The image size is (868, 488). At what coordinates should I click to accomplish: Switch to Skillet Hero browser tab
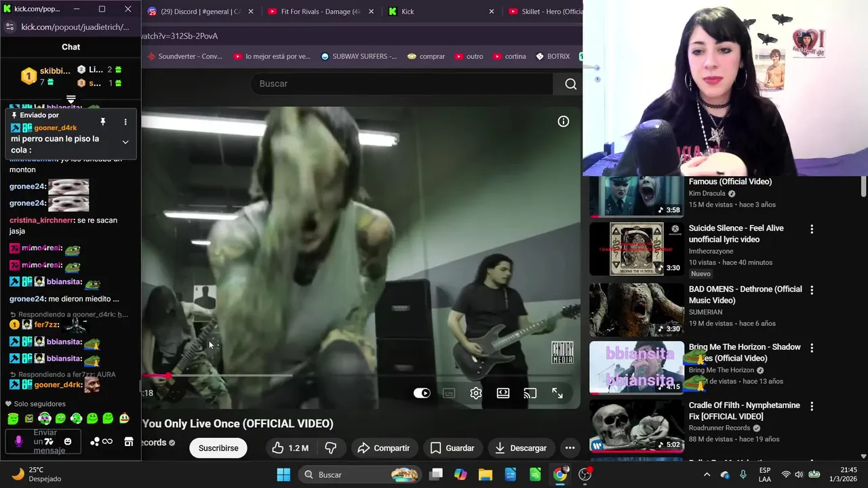(x=545, y=12)
